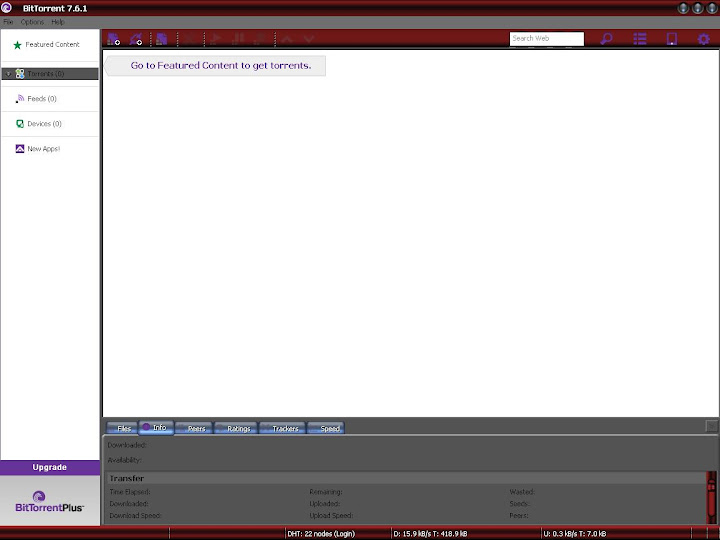The width and height of the screenshot is (720, 540).
Task: Click the Stop torrent toolbar icon
Action: point(260,39)
